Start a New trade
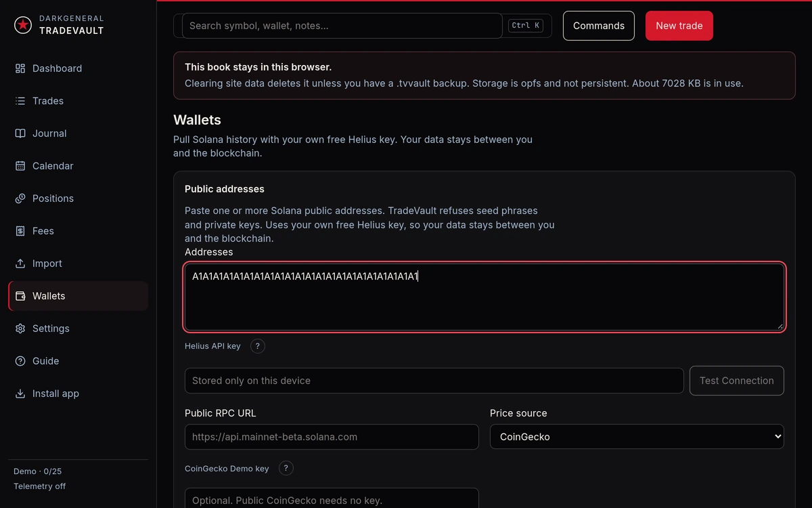Image resolution: width=812 pixels, height=508 pixels. coord(679,26)
